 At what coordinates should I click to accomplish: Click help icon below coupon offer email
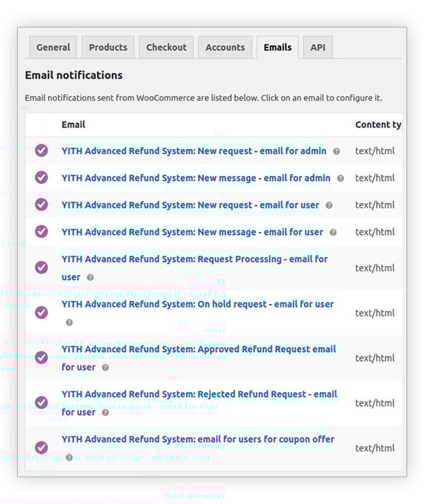point(69,457)
